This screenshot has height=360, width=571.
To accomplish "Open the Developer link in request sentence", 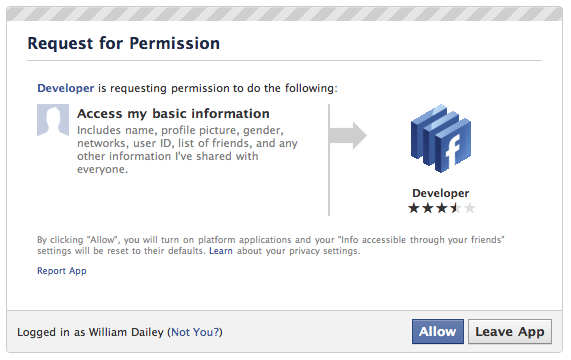I will [66, 88].
